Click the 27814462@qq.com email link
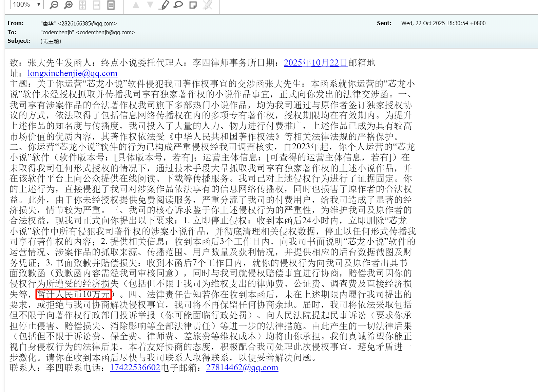The height and width of the screenshot is (392, 538). tap(242, 368)
